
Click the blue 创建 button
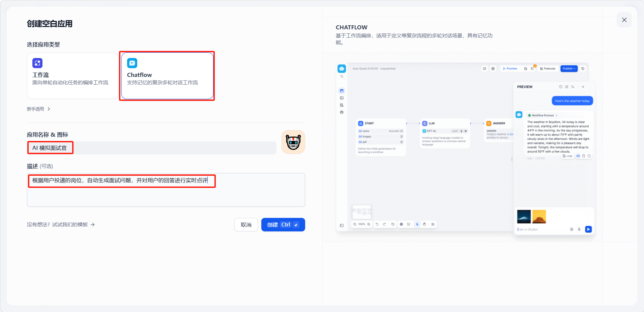click(283, 225)
